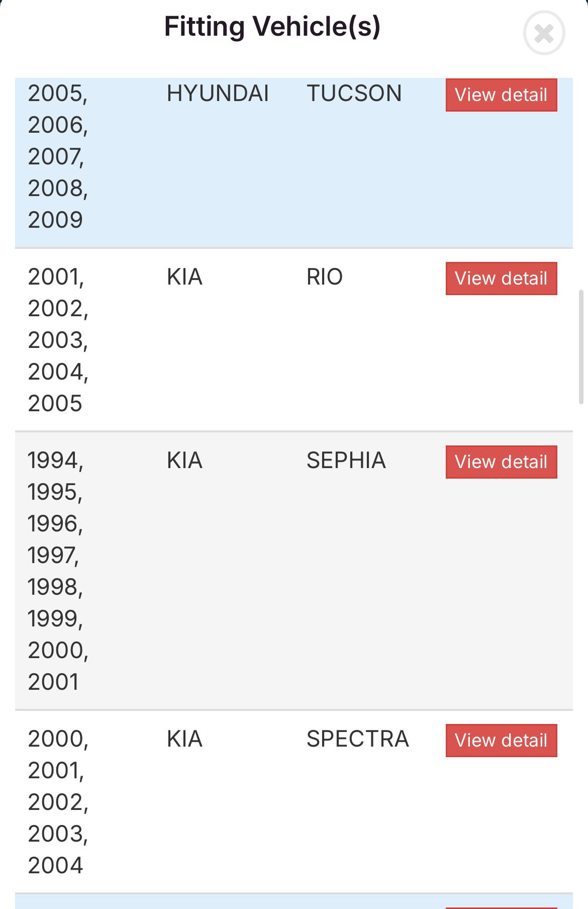Click the RIO model name
Image resolution: width=588 pixels, height=909 pixels.
(x=325, y=277)
